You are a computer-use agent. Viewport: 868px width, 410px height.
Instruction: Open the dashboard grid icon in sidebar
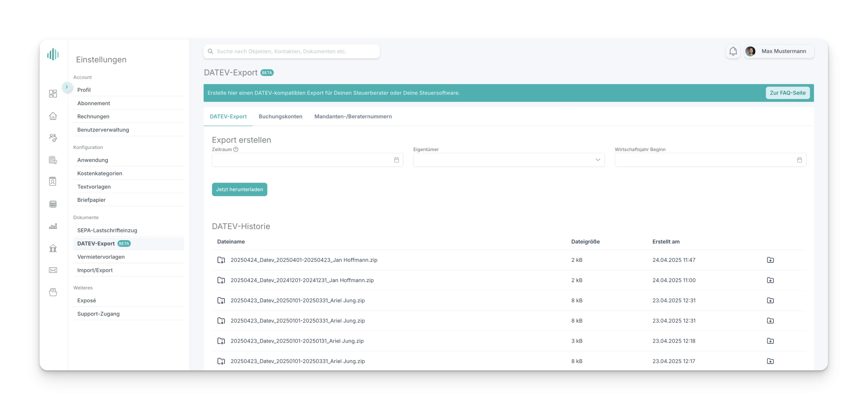[x=53, y=94]
